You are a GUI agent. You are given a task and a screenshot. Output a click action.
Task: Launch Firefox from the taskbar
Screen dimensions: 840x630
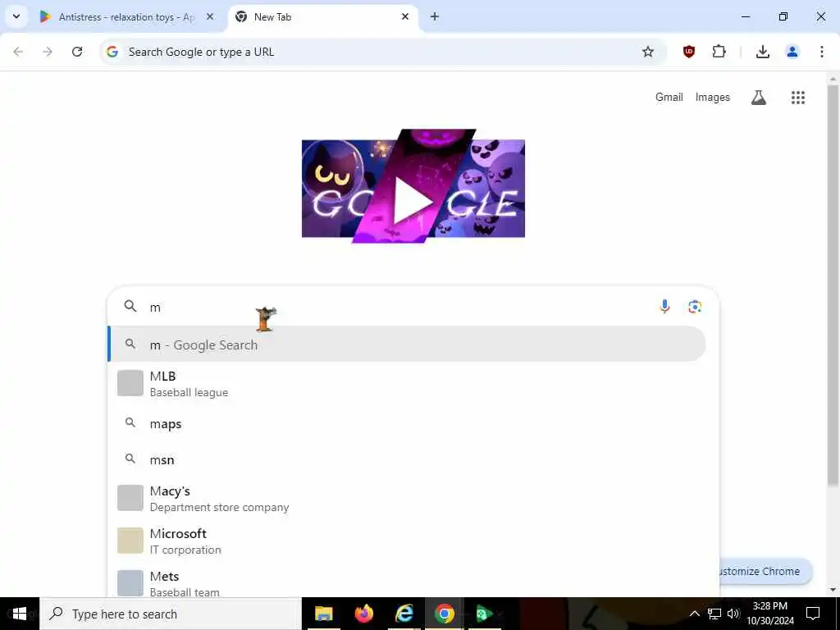pos(363,614)
